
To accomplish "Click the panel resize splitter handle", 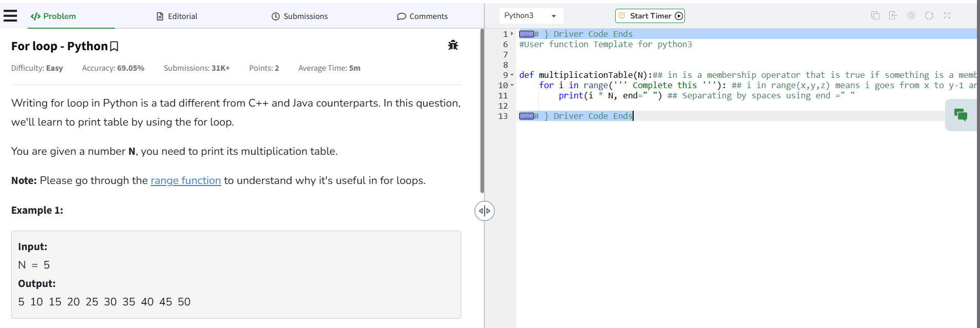I will point(484,211).
